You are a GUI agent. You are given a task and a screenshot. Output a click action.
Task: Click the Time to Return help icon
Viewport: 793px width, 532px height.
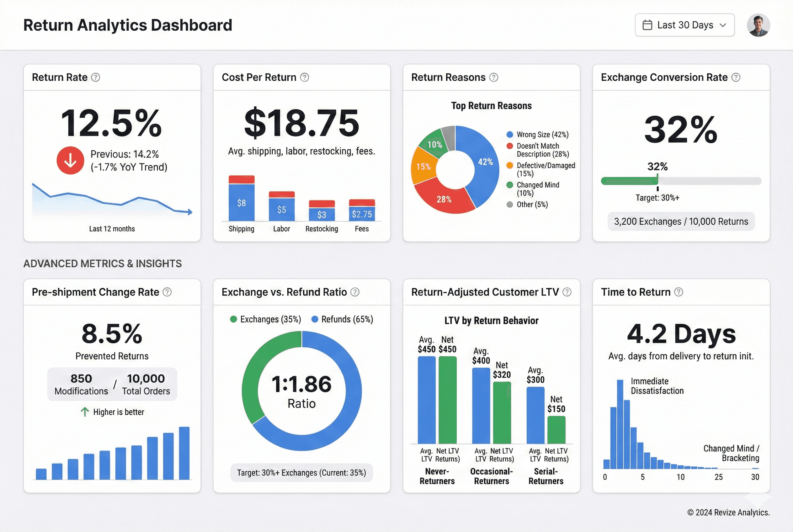679,292
